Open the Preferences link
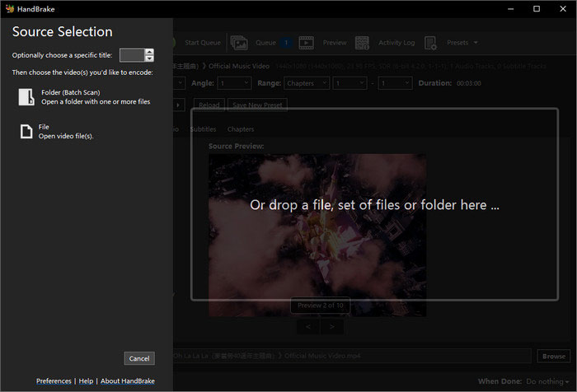The width and height of the screenshot is (577, 392). tap(54, 381)
